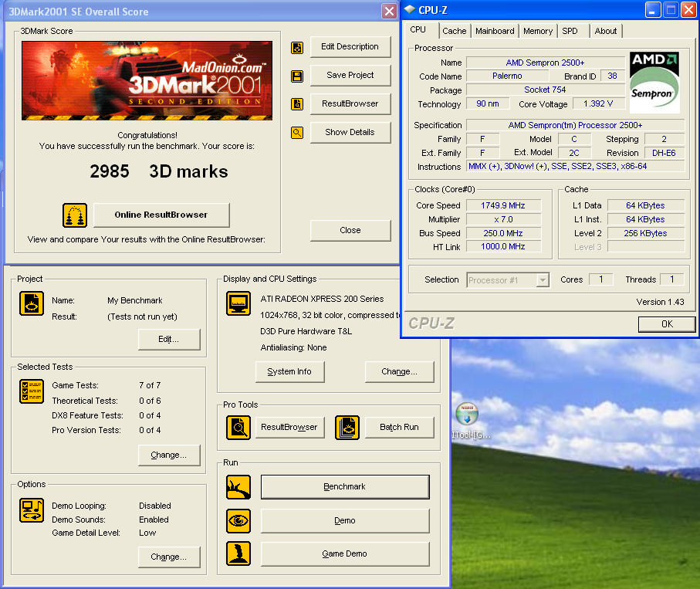Click the Edit... button in Project
The height and width of the screenshot is (589, 700).
169,340
